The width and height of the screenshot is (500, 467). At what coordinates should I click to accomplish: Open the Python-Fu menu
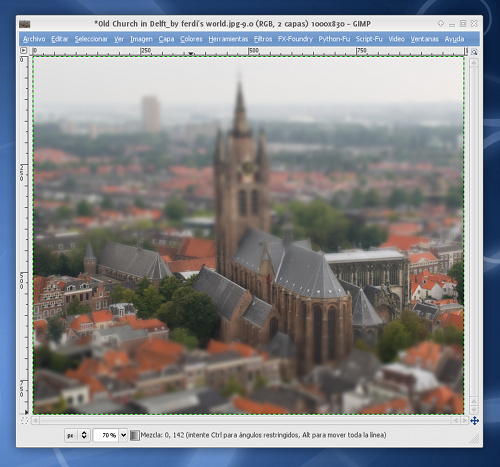click(x=334, y=39)
